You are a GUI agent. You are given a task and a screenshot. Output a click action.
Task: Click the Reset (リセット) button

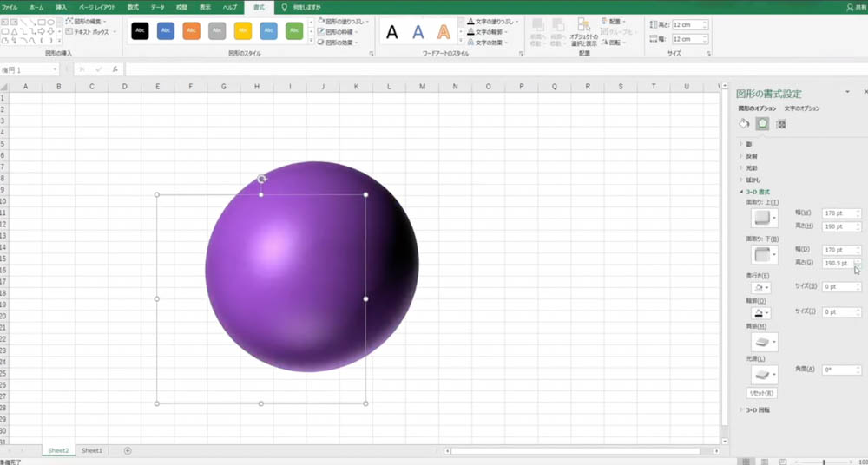[761, 393]
